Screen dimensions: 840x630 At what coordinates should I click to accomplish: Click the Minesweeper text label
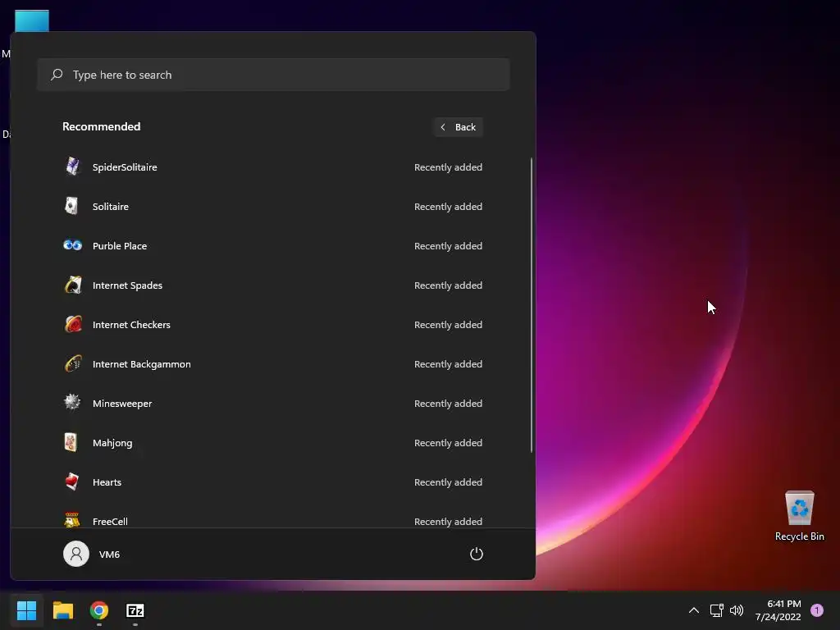(122, 404)
